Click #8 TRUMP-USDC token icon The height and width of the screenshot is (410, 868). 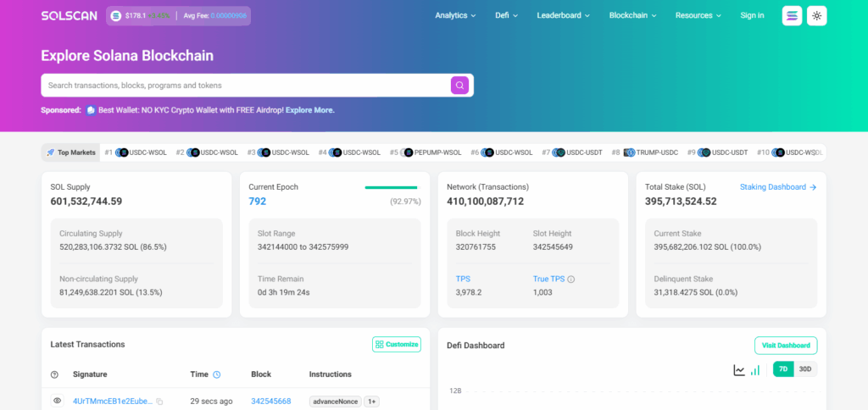tap(628, 152)
